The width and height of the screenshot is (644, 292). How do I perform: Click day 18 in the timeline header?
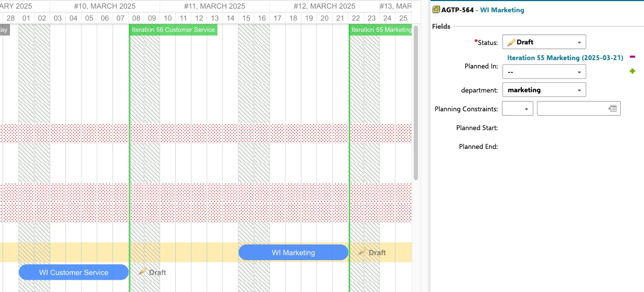(x=293, y=18)
